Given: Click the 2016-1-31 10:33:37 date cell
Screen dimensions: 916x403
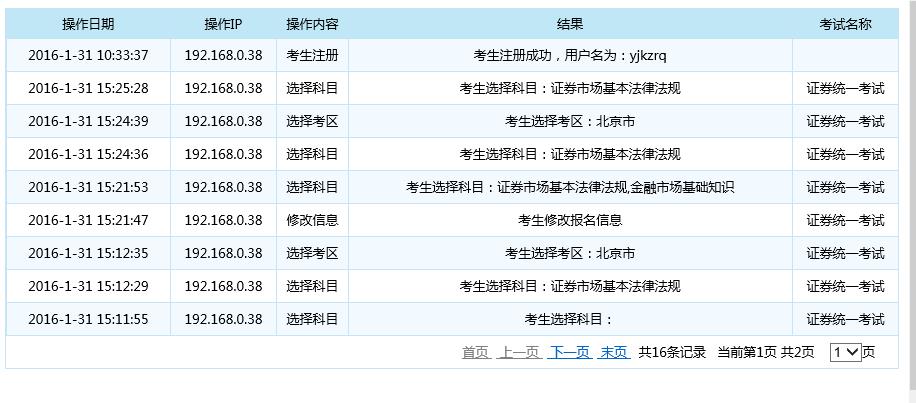Looking at the screenshot, I should pyautogui.click(x=88, y=56).
